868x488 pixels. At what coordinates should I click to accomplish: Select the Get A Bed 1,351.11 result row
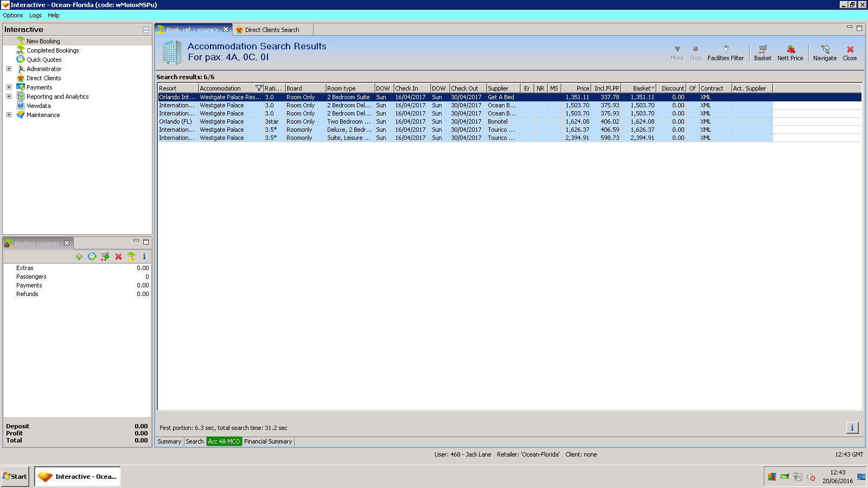509,97
